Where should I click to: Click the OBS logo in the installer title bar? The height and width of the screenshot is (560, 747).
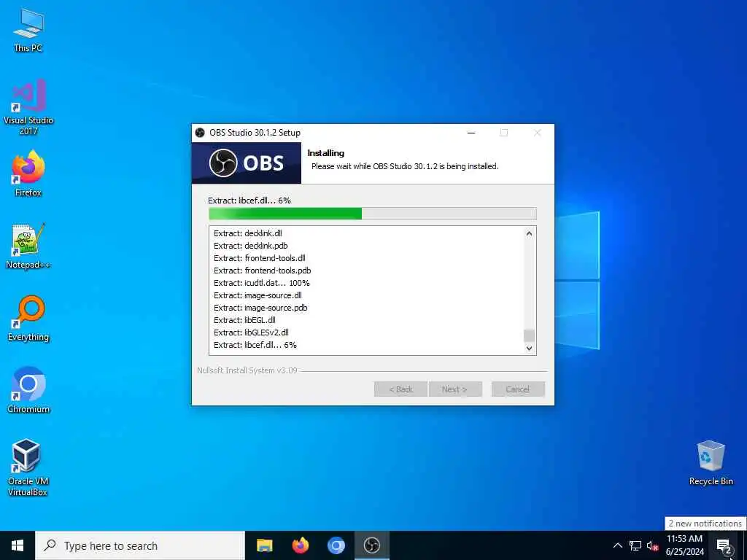point(200,133)
